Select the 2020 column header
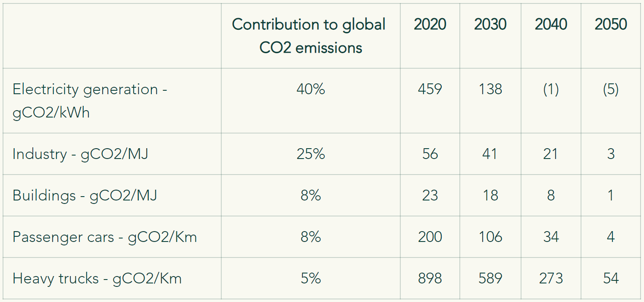Viewport: 644px width, 302px height. (x=430, y=25)
